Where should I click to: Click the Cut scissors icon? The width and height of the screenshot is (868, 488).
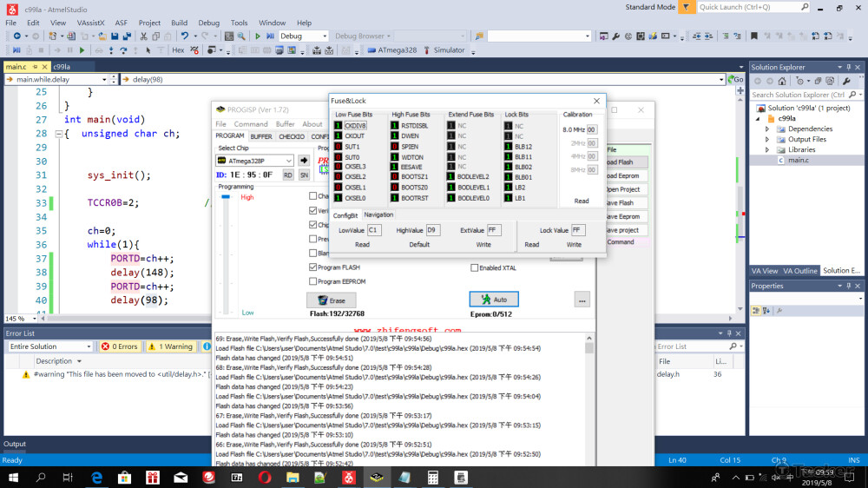point(144,36)
